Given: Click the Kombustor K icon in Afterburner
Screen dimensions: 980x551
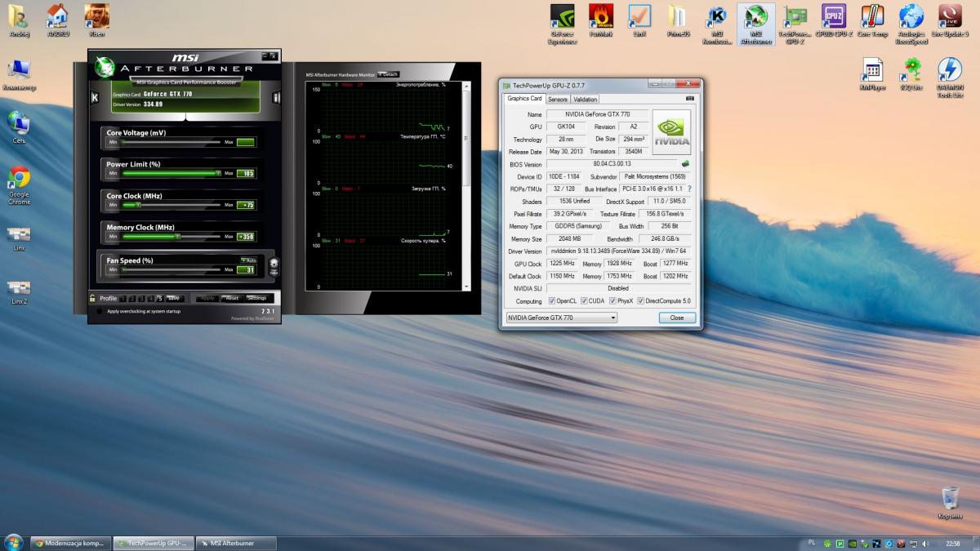Looking at the screenshot, I should click(95, 98).
